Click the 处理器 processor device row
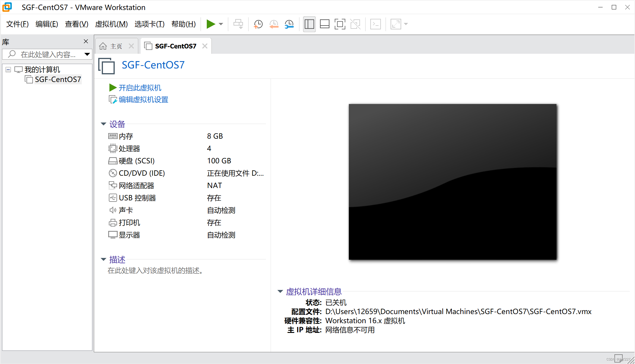The height and width of the screenshot is (364, 635). pyautogui.click(x=186, y=148)
